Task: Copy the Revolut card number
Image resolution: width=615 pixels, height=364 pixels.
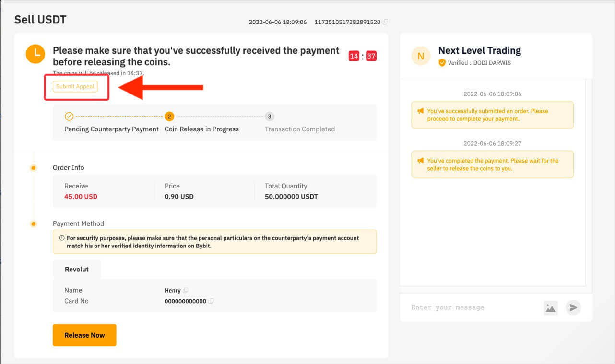Action: [x=210, y=301]
